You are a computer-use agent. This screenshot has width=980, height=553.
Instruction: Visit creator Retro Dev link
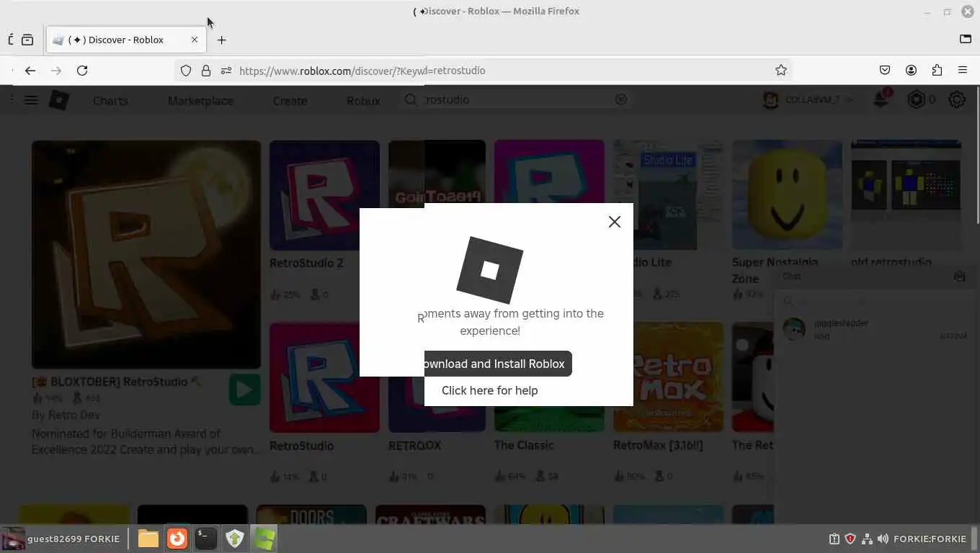tap(73, 415)
